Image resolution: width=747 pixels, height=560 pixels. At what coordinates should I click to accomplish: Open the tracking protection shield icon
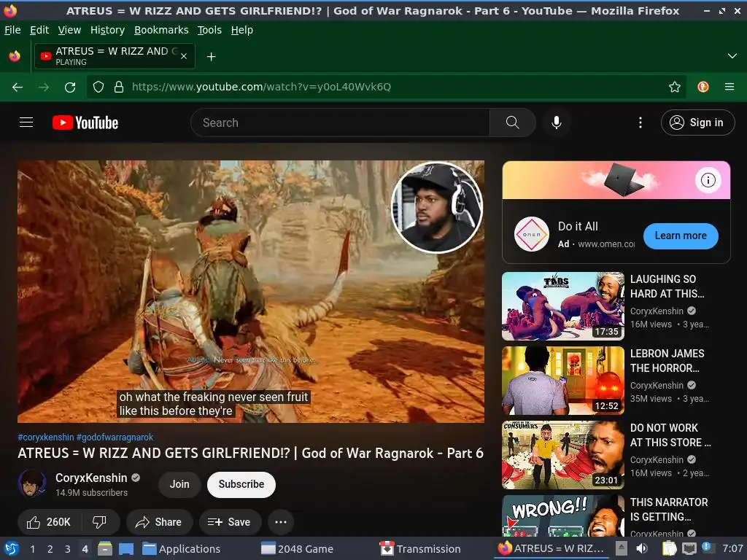pos(98,87)
